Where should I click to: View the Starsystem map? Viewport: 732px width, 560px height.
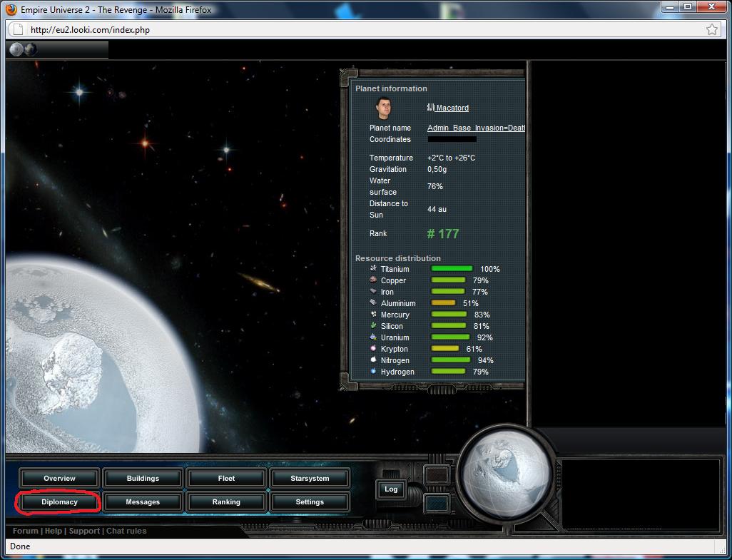(310, 479)
